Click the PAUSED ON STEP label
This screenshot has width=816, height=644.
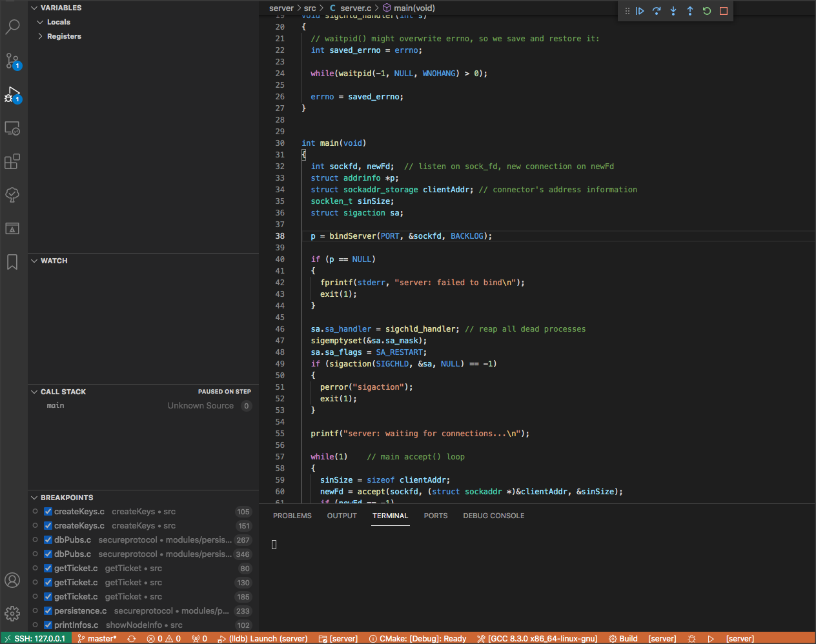tap(225, 392)
